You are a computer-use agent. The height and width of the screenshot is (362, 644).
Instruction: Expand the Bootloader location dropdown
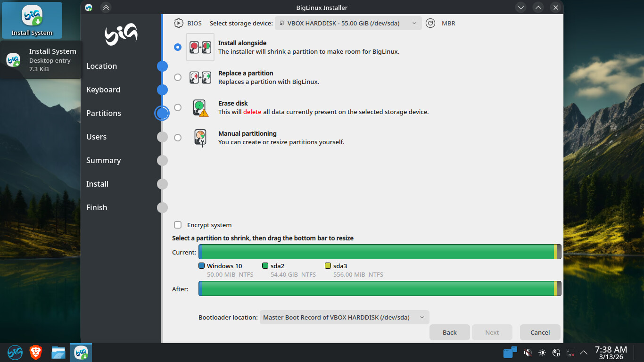click(x=344, y=317)
